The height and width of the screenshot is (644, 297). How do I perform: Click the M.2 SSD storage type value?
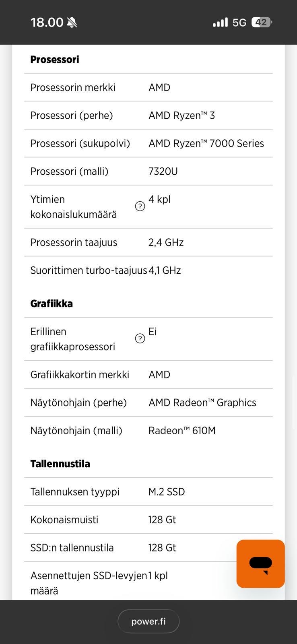167,492
